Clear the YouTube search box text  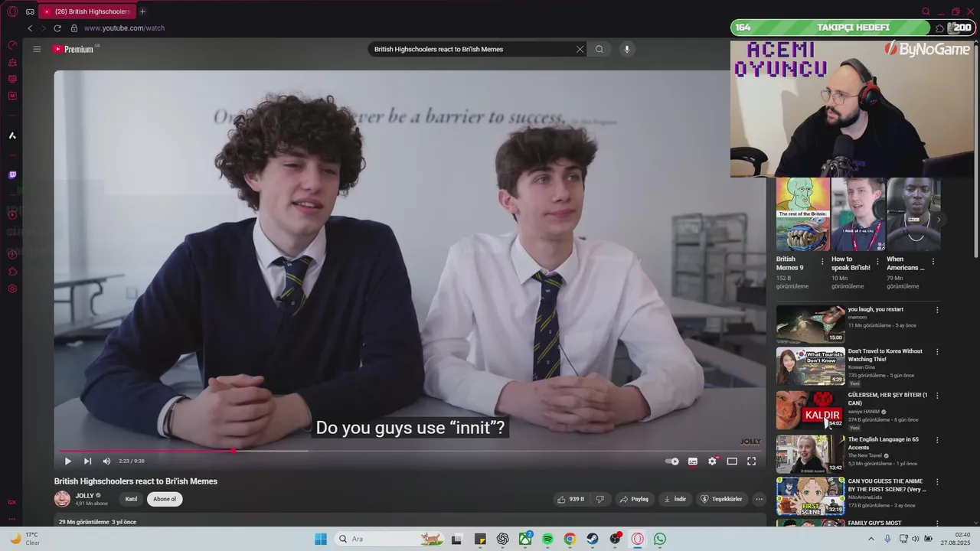[580, 49]
